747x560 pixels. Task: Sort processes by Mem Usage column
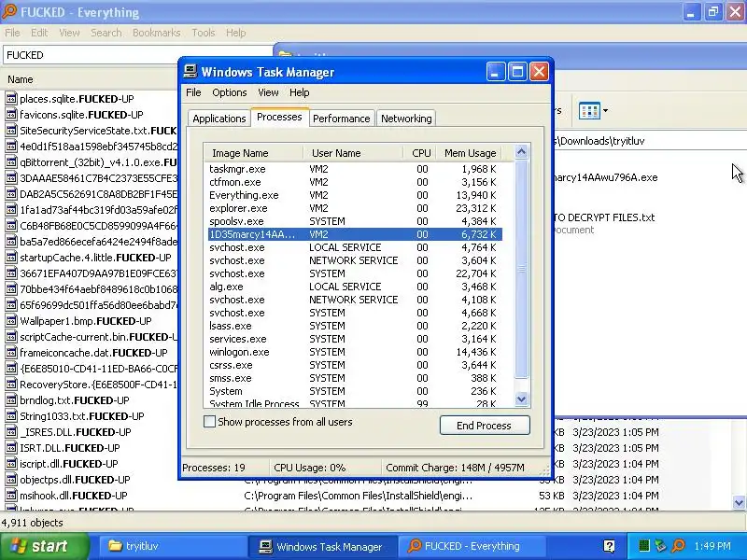point(471,153)
